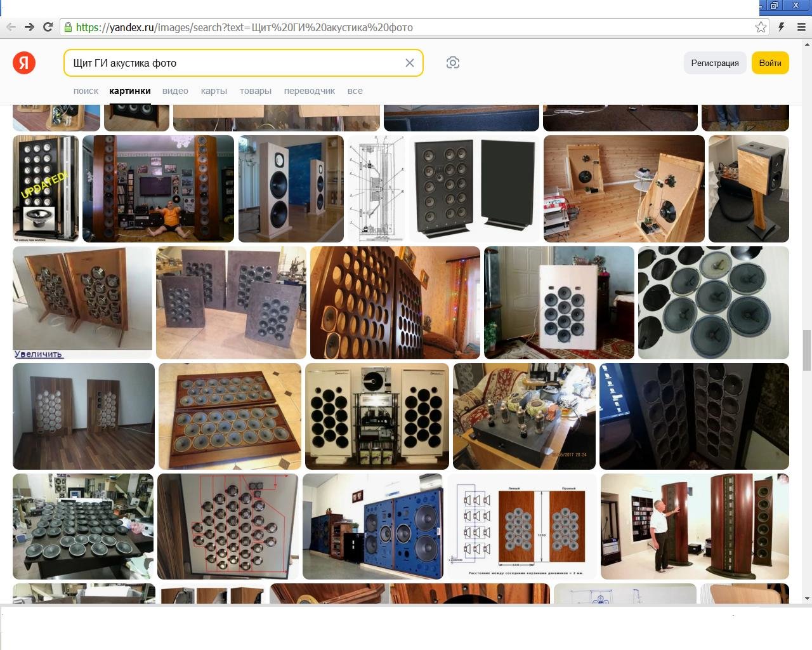
Task: Open the small speaker on wooden stand image
Action: (x=749, y=189)
